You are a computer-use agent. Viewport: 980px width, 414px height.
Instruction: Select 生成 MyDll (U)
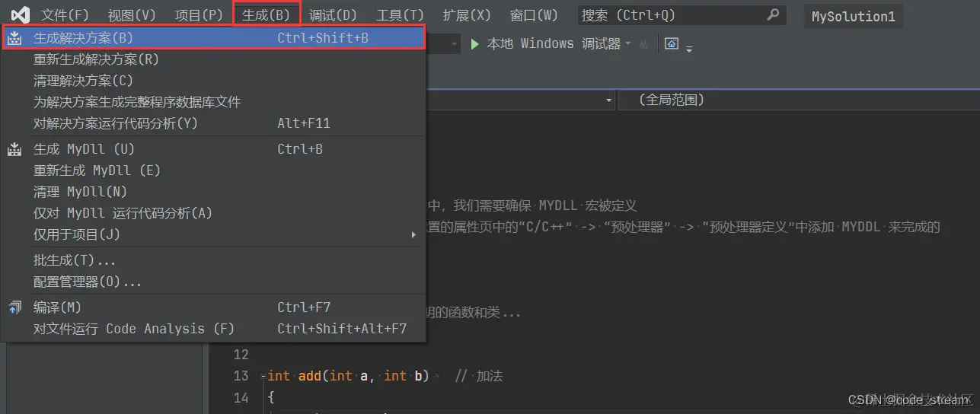pyautogui.click(x=213, y=149)
